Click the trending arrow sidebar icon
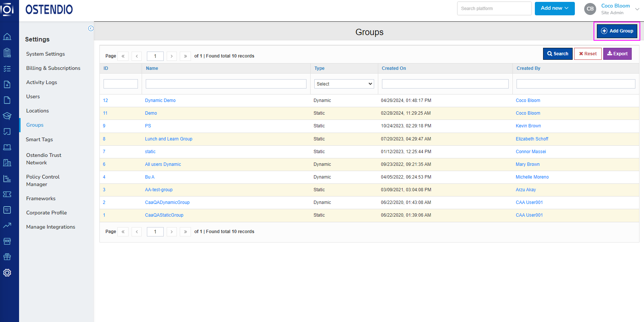Screen dimensions: 644x322 pyautogui.click(x=7, y=226)
